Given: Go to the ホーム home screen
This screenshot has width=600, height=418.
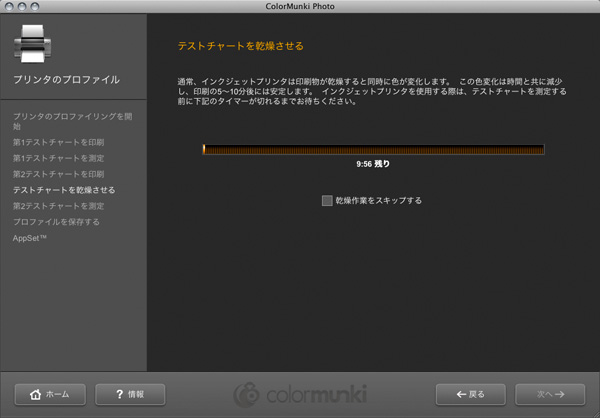Looking at the screenshot, I should [50, 394].
